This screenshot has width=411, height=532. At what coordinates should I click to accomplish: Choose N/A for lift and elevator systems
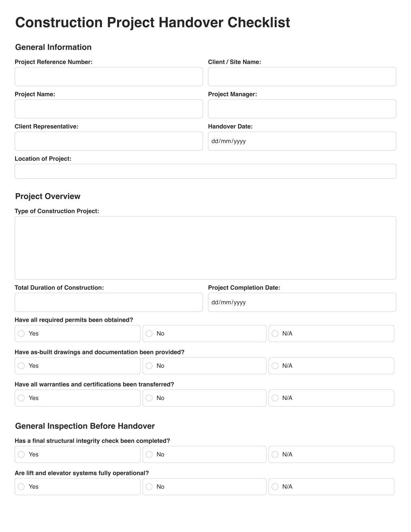point(275,487)
